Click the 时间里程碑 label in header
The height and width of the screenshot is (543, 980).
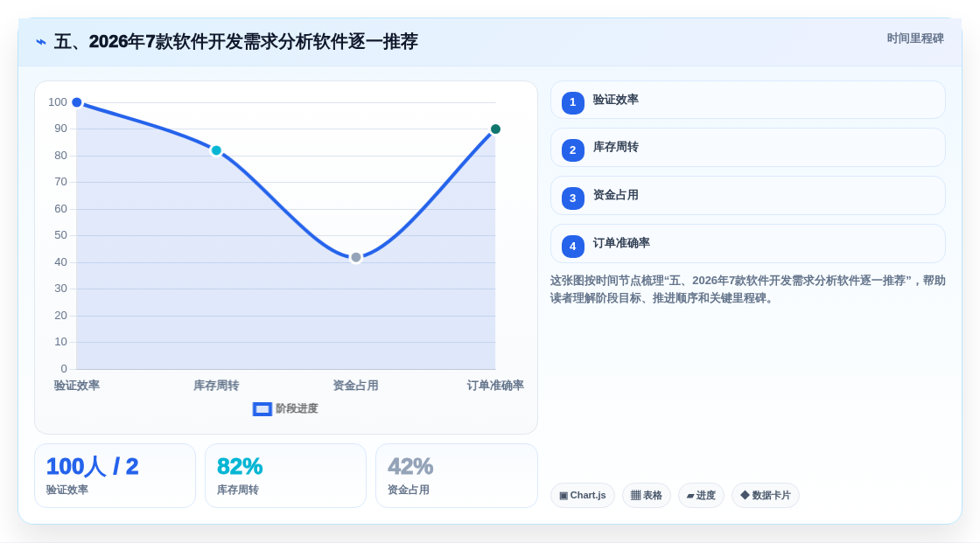tap(915, 38)
